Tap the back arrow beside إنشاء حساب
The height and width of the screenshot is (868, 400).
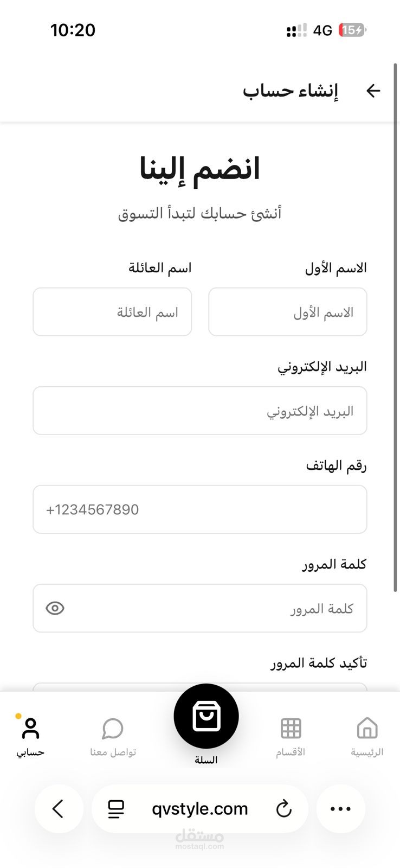[373, 91]
